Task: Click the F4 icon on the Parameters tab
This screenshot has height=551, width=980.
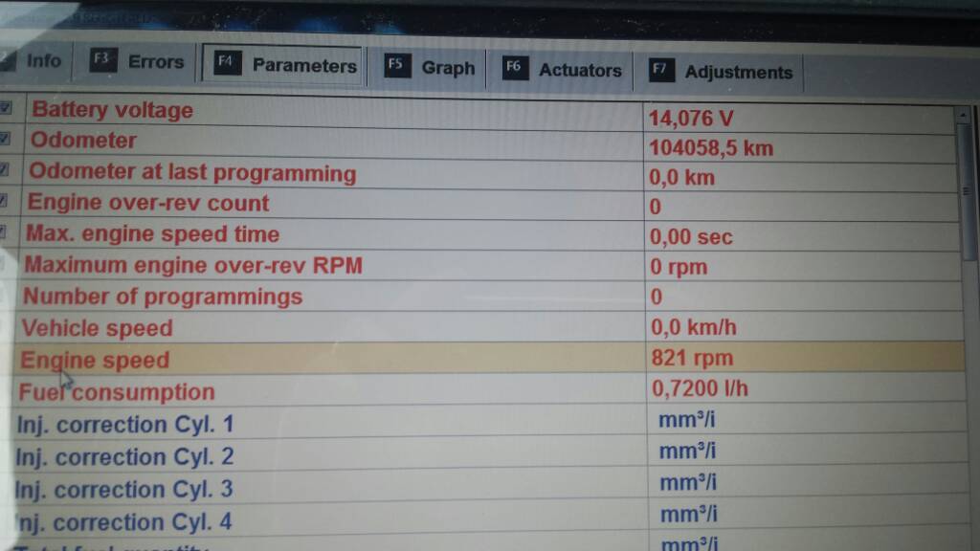Action: pos(226,63)
